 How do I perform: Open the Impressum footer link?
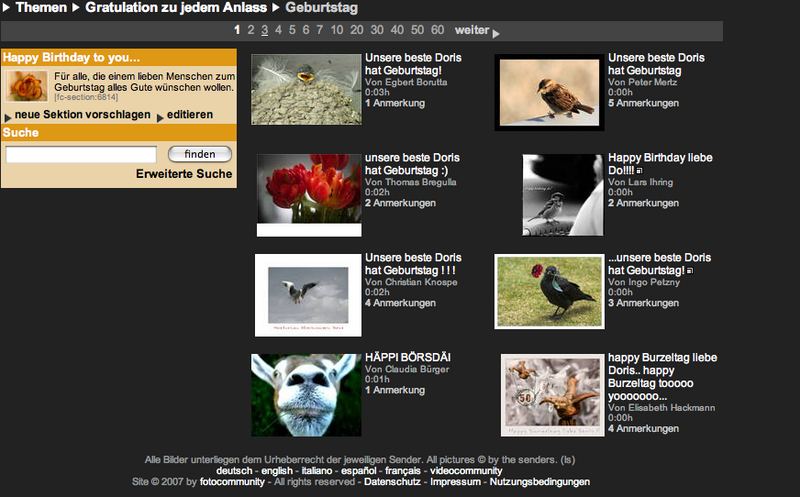(x=454, y=482)
